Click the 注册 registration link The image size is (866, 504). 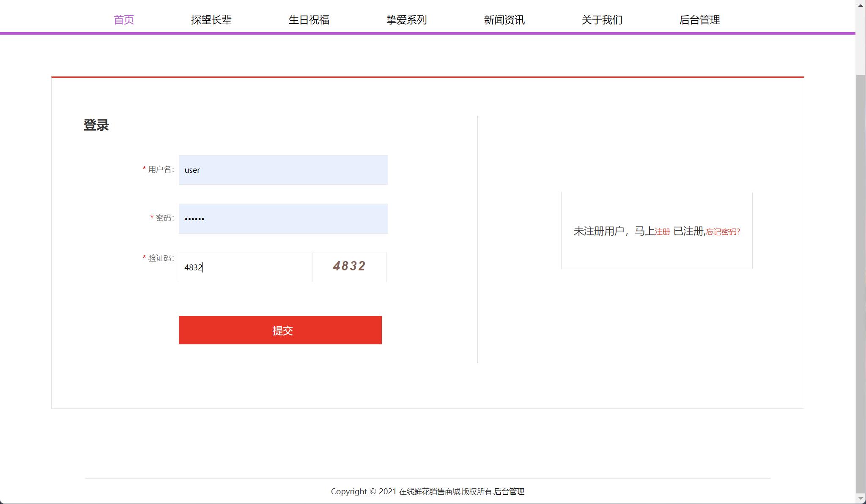click(x=662, y=232)
